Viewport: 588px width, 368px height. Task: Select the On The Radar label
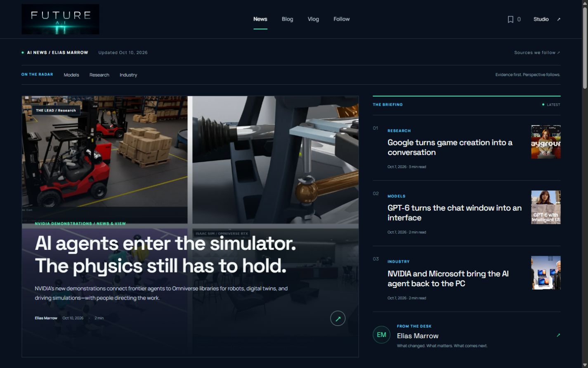(x=37, y=74)
